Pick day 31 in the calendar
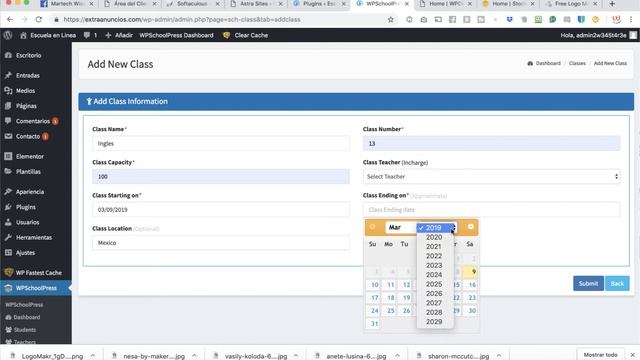Image resolution: width=640 pixels, height=360 pixels. (374, 323)
